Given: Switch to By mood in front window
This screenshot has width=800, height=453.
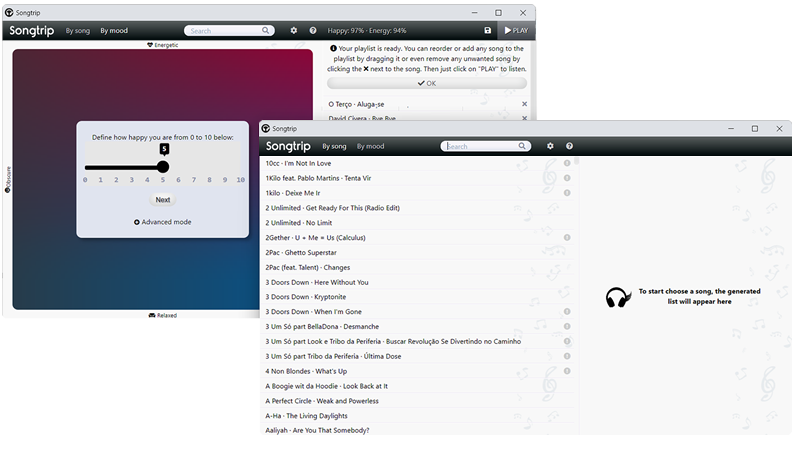Looking at the screenshot, I should (370, 146).
